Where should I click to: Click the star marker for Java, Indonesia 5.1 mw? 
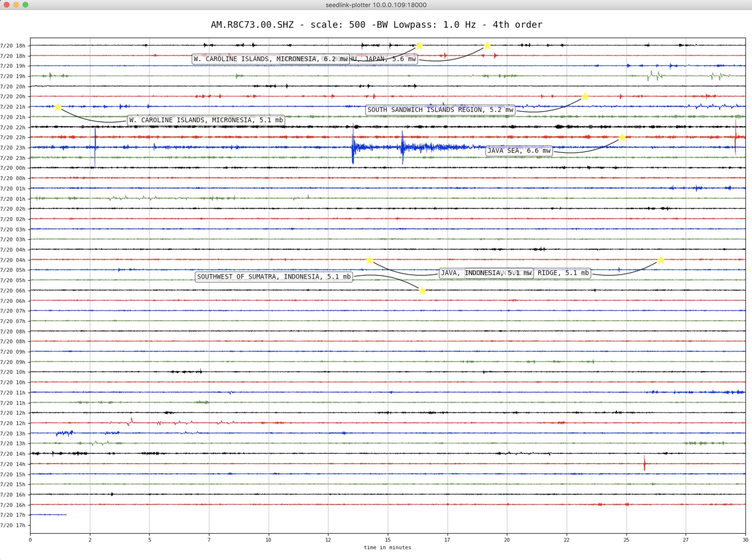coord(370,260)
